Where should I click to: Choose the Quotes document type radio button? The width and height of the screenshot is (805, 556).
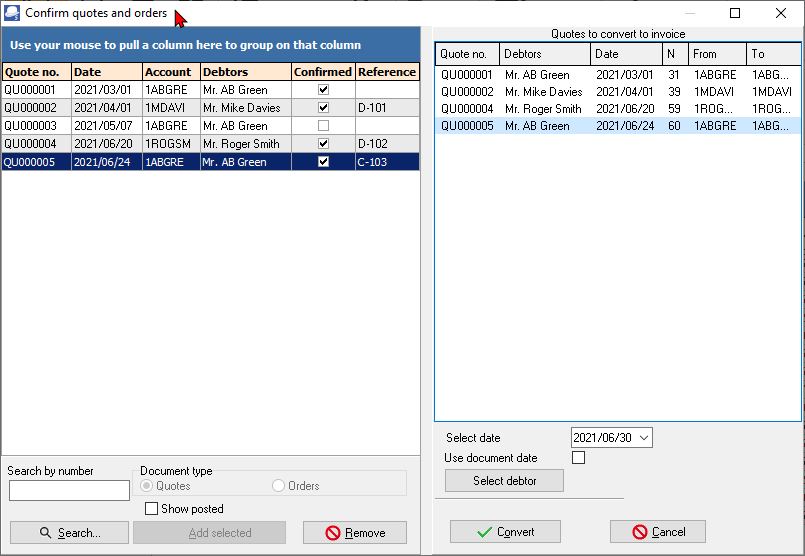(147, 486)
